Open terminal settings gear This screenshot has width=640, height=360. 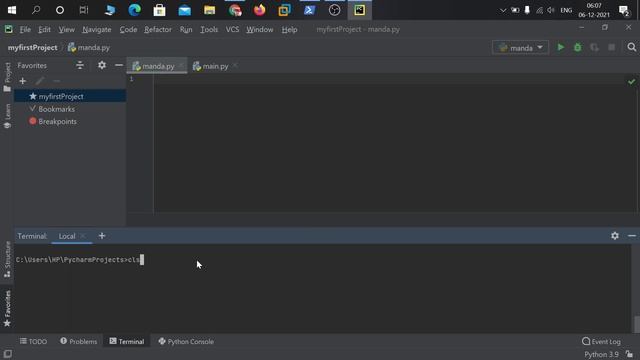pyautogui.click(x=615, y=236)
